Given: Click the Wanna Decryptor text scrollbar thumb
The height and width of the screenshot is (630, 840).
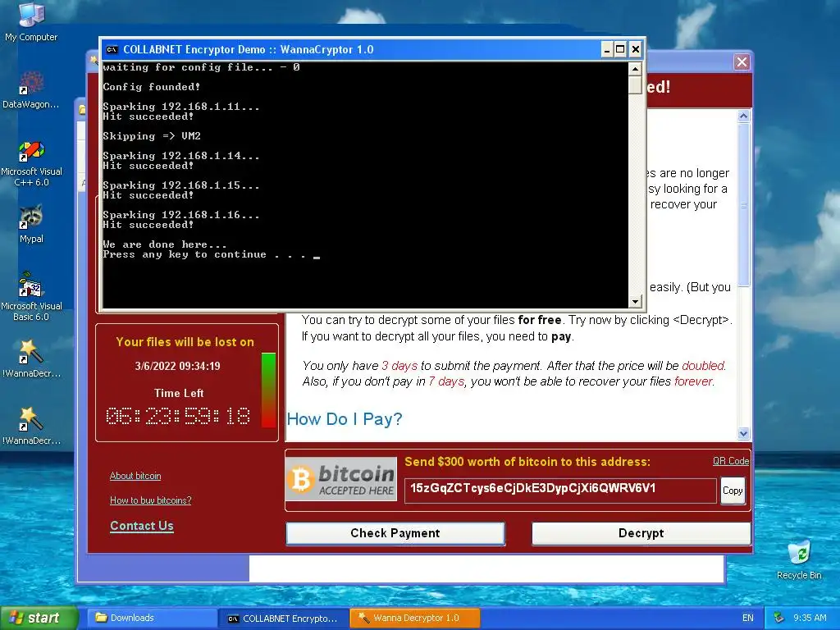Looking at the screenshot, I should [x=743, y=204].
